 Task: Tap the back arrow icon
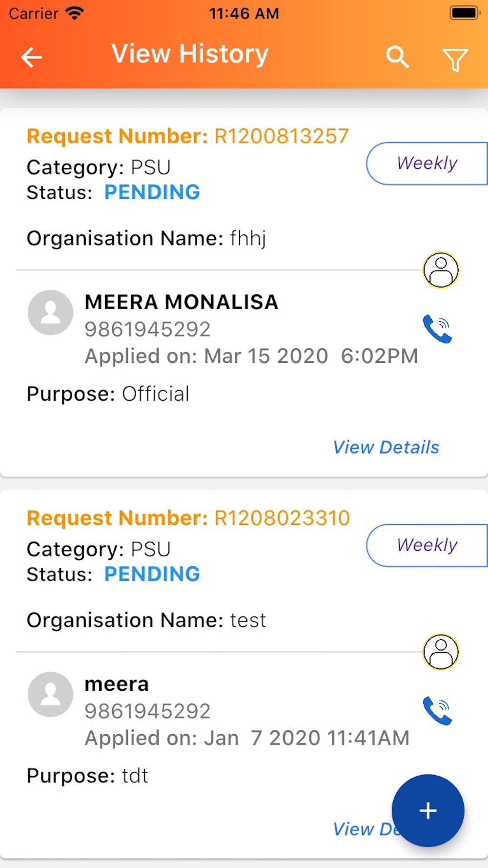(32, 57)
